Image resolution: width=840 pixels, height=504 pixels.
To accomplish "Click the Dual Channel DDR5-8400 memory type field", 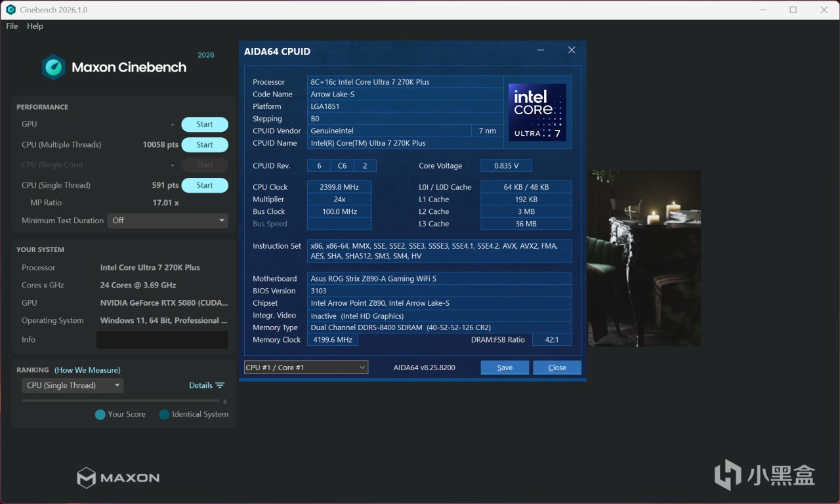I will point(439,327).
